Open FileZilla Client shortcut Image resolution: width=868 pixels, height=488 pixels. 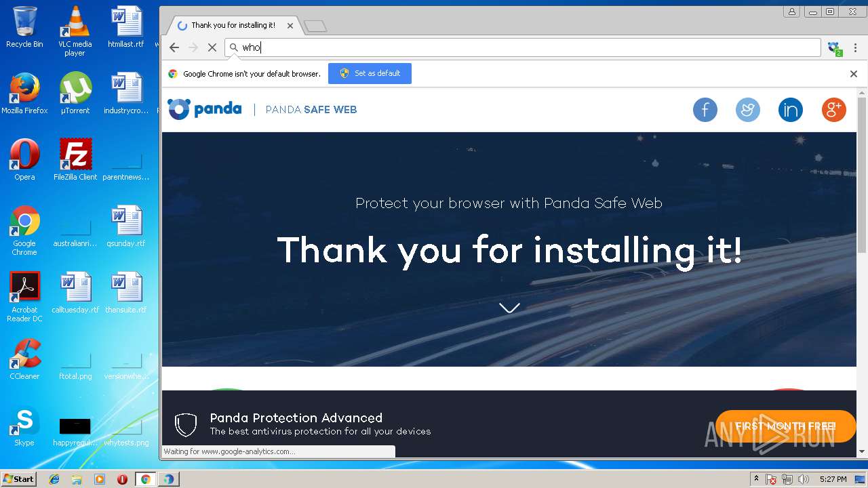point(75,159)
